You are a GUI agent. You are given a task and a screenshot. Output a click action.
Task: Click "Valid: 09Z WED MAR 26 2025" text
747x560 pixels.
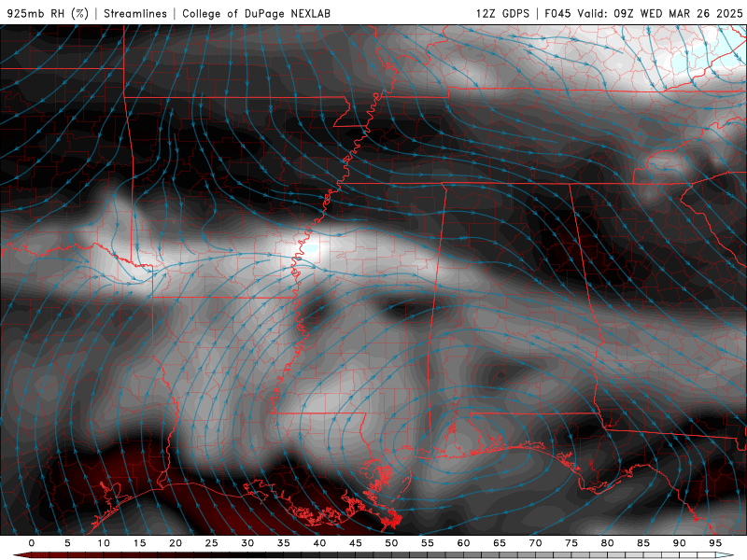tap(660, 13)
